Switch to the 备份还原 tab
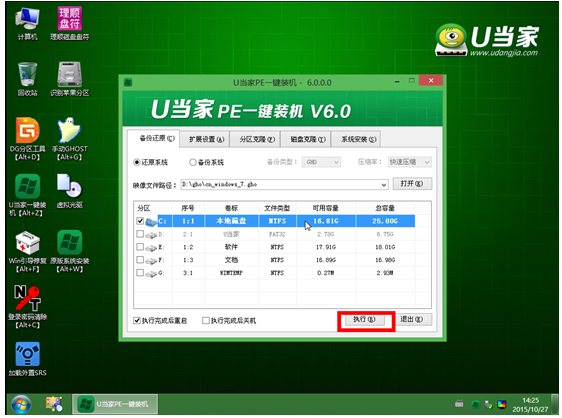Image resolution: width=562 pixels, height=418 pixels. [154, 138]
